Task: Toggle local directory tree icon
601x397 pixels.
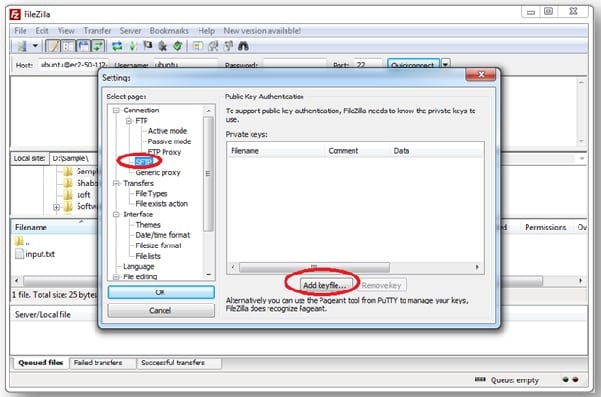Action: click(x=68, y=46)
